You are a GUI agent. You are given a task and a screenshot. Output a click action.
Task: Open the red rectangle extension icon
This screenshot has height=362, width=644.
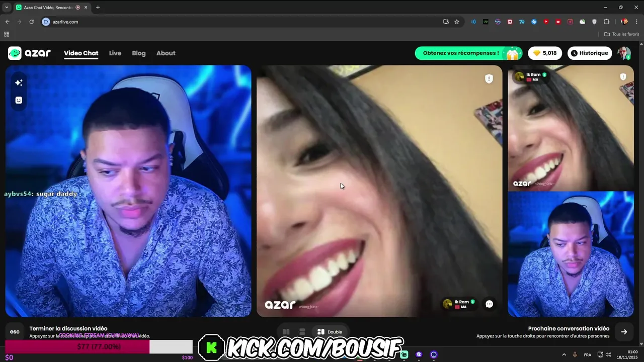(x=558, y=22)
